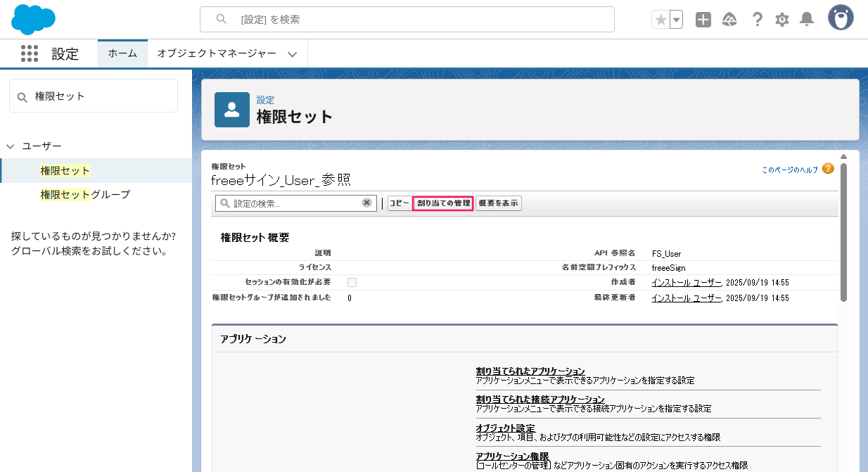
Task: Click the 割り当ての管理 button
Action: pos(443,203)
